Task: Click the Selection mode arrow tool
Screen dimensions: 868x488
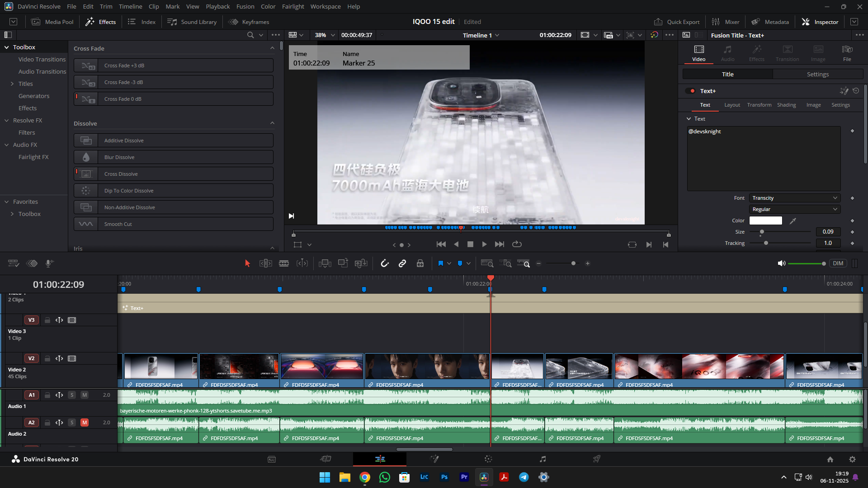Action: click(247, 263)
